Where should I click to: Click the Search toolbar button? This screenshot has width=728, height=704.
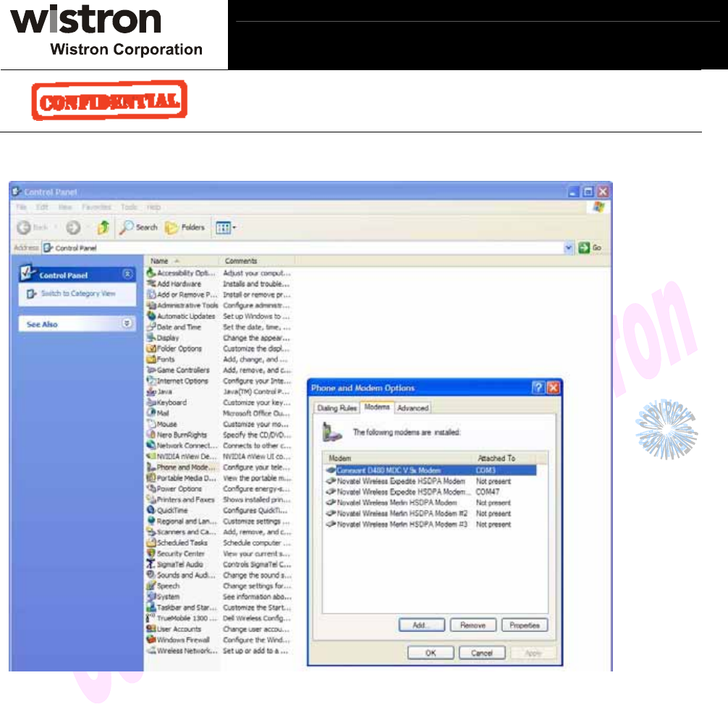pyautogui.click(x=138, y=227)
